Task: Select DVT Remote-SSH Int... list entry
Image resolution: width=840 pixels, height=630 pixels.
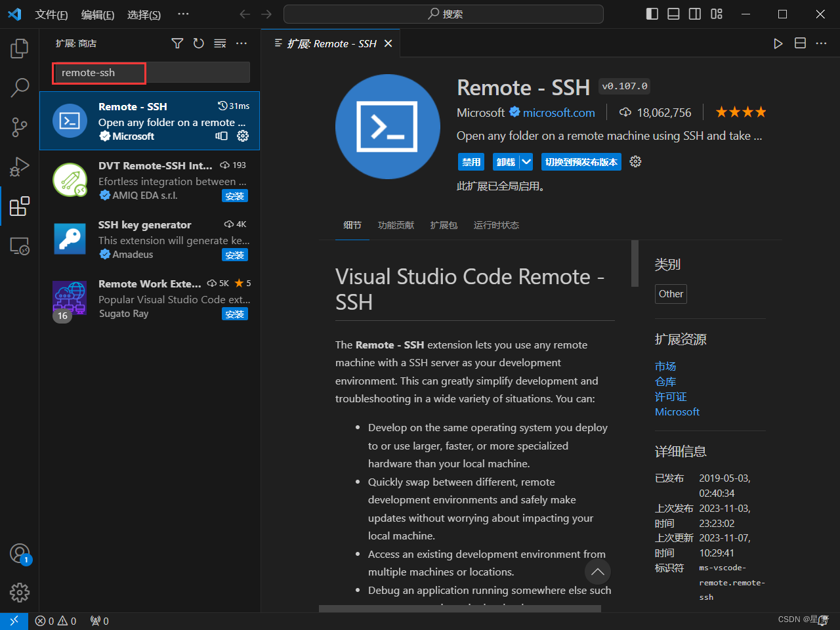Action: (150, 180)
